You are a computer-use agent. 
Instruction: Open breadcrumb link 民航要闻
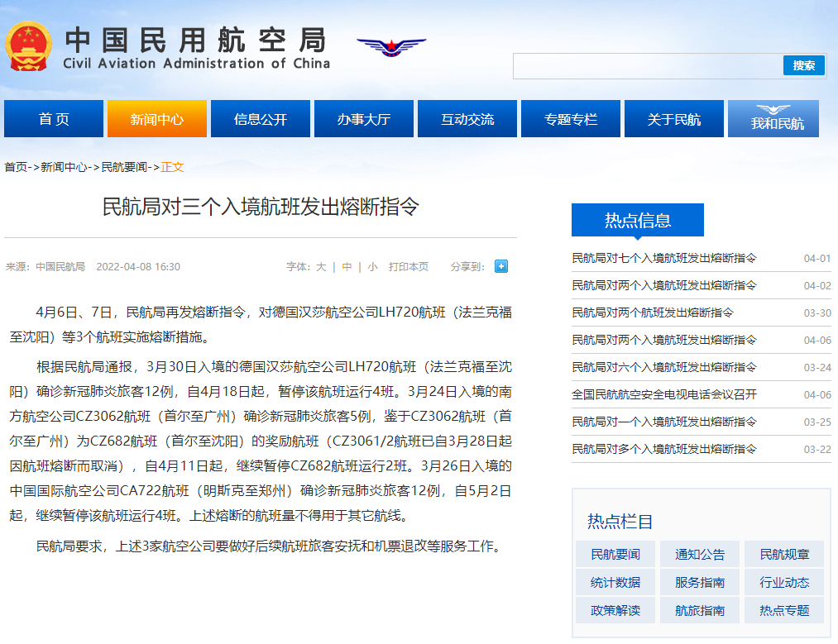pyautogui.click(x=125, y=167)
